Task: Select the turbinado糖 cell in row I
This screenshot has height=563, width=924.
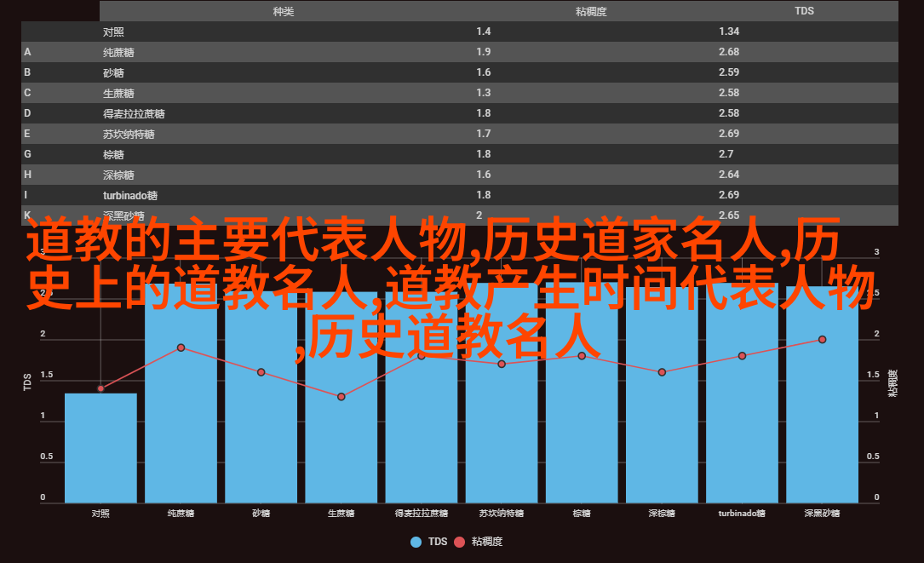Action: tap(130, 195)
